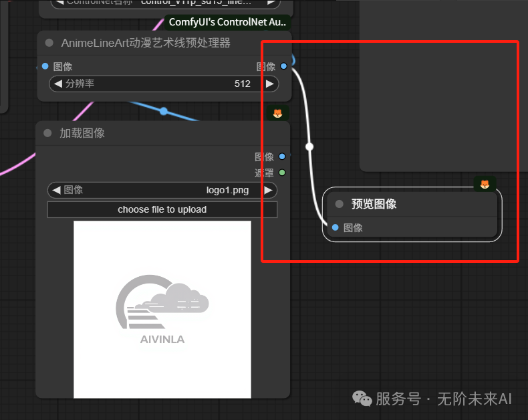528x420 pixels.
Task: Click the white link midpoint dot
Action: point(309,146)
